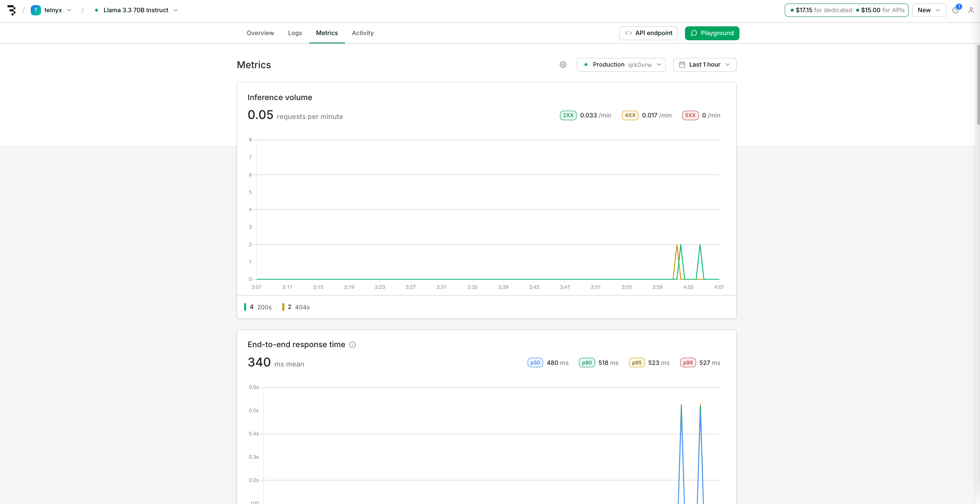The image size is (980, 504).
Task: Open the metrics settings gear
Action: 563,65
